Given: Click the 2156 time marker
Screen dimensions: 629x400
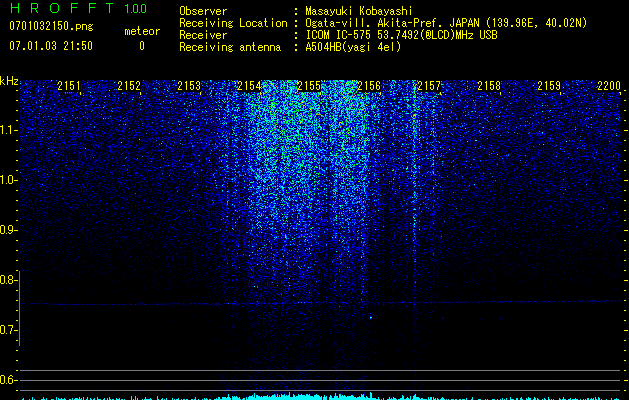Looking at the screenshot, I should pyautogui.click(x=369, y=85).
